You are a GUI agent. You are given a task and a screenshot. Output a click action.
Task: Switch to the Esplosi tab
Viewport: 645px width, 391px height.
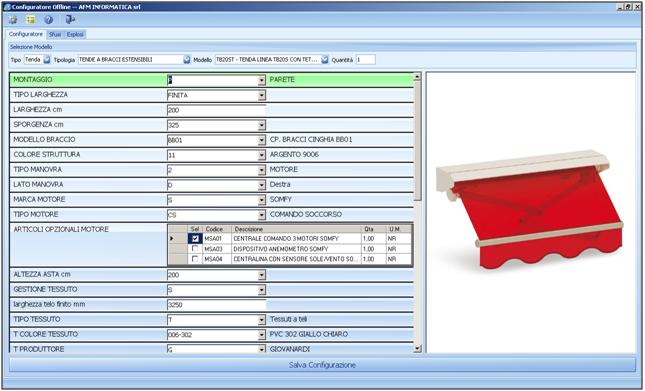75,35
